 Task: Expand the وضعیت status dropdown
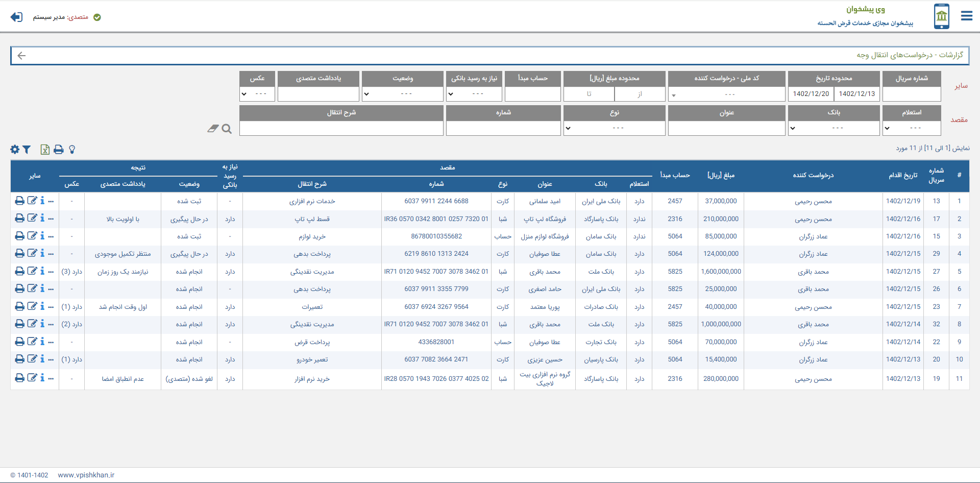pos(402,94)
